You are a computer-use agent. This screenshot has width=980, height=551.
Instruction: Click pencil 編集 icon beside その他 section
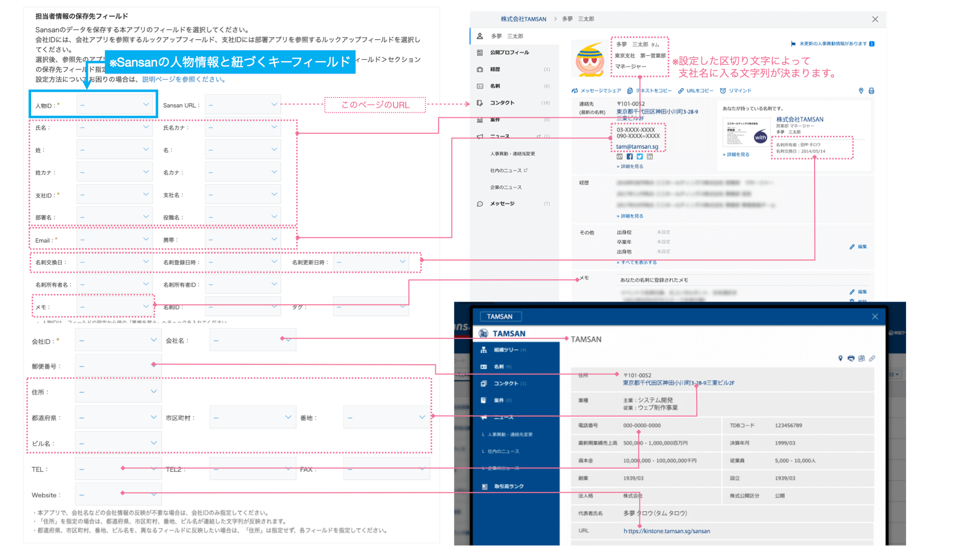(x=852, y=247)
